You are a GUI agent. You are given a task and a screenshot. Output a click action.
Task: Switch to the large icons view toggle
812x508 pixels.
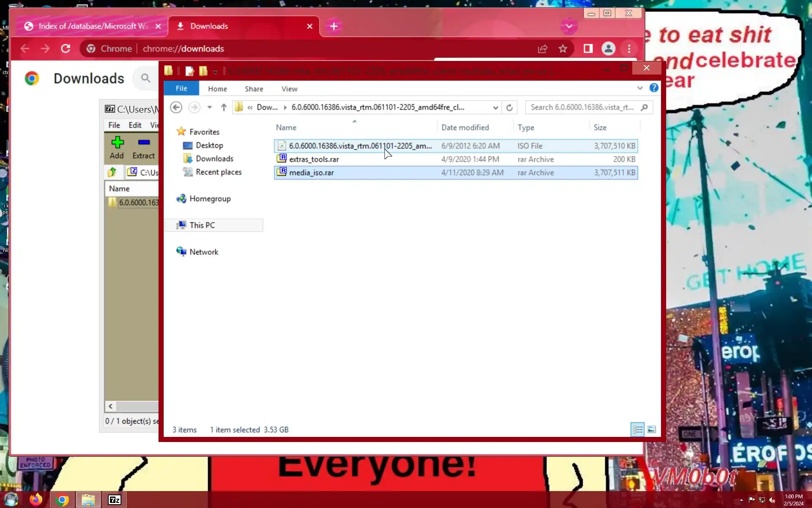[651, 430]
